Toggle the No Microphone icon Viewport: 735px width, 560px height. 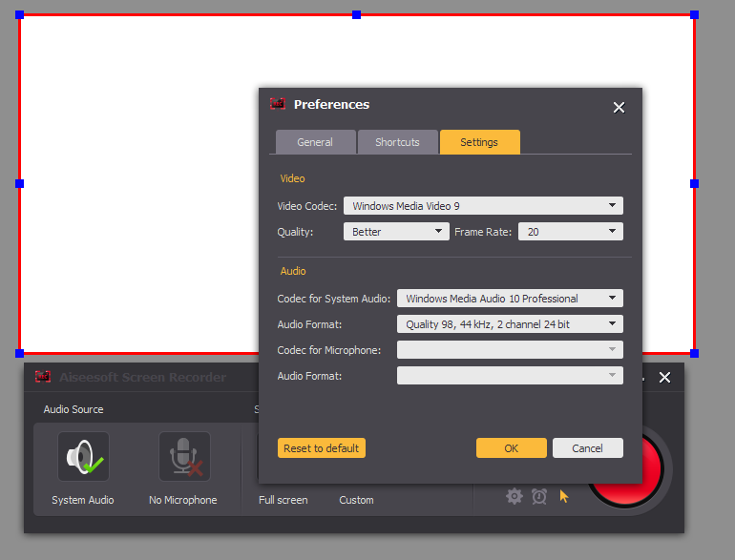(184, 456)
